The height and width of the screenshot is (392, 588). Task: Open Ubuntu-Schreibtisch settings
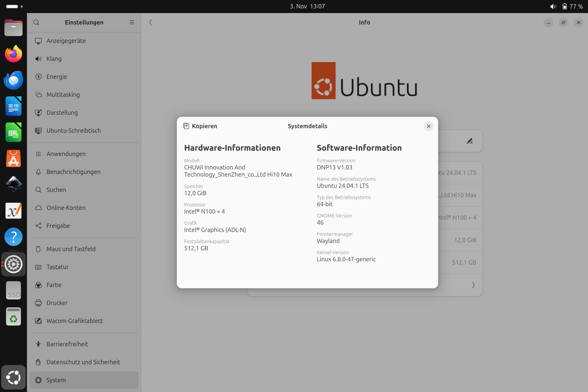[x=84, y=131]
